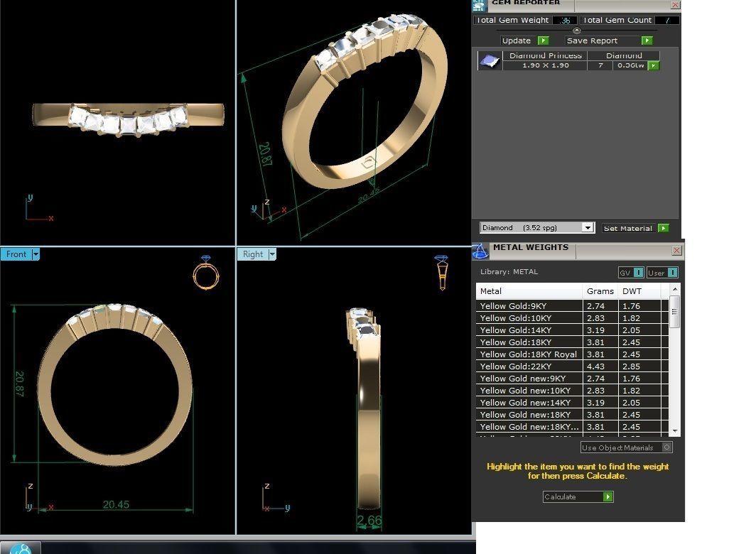Open the Right viewport dropdown arrow
Image resolution: width=756 pixels, height=554 pixels.
point(272,254)
